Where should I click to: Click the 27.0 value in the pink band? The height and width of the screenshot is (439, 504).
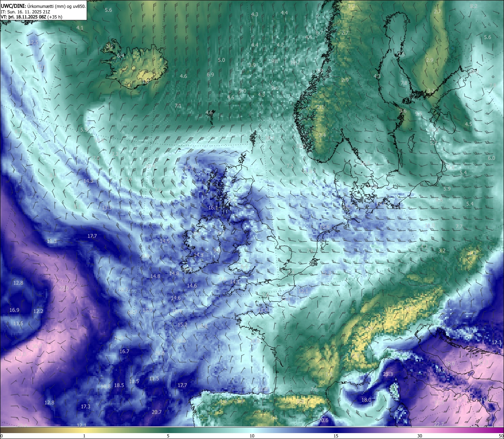coord(64,288)
